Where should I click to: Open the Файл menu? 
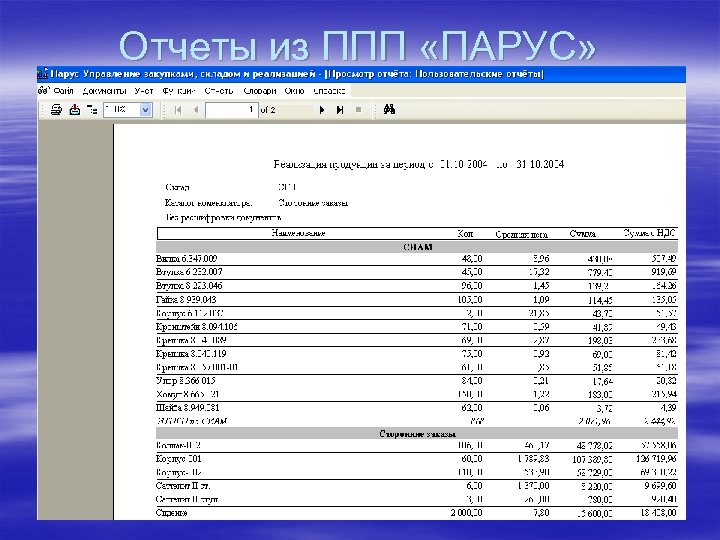pos(63,90)
